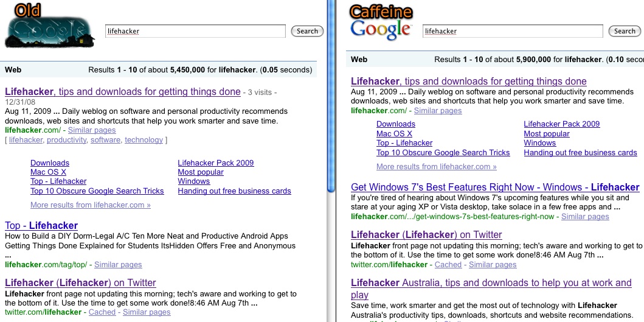Click the 'productivity' tag link

click(x=66, y=140)
